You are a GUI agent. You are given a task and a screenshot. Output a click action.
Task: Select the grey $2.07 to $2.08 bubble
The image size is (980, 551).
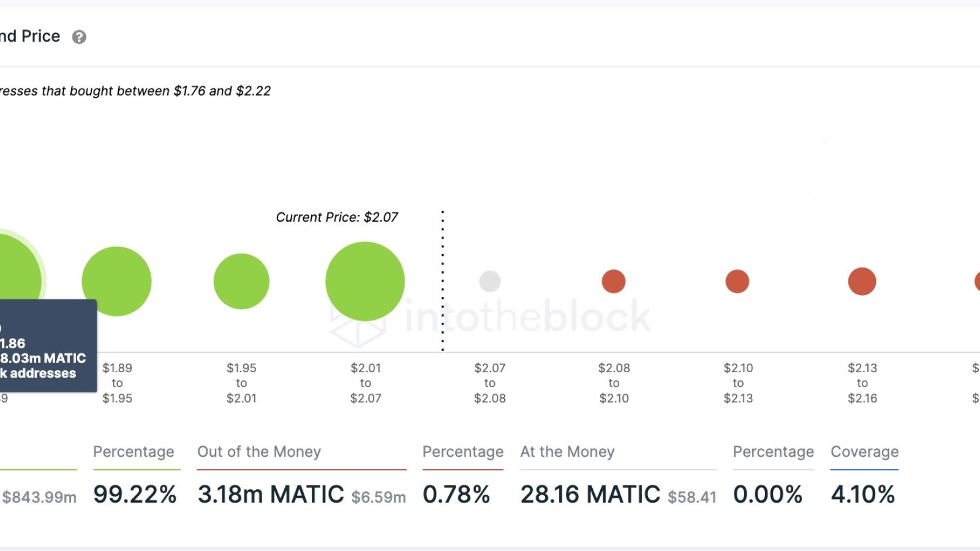(490, 282)
